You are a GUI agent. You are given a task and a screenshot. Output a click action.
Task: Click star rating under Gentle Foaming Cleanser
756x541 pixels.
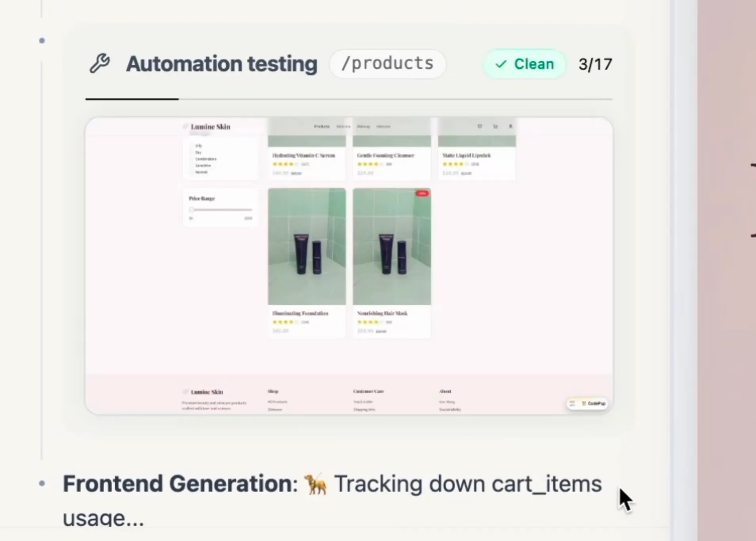[370, 164]
